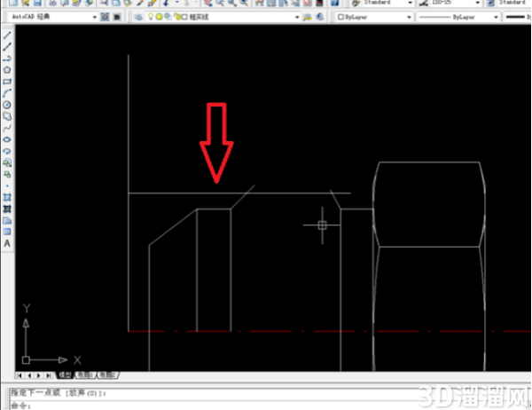Select the Ellipse Arc tool
Viewport: 532px width, 410px height.
[x=7, y=151]
